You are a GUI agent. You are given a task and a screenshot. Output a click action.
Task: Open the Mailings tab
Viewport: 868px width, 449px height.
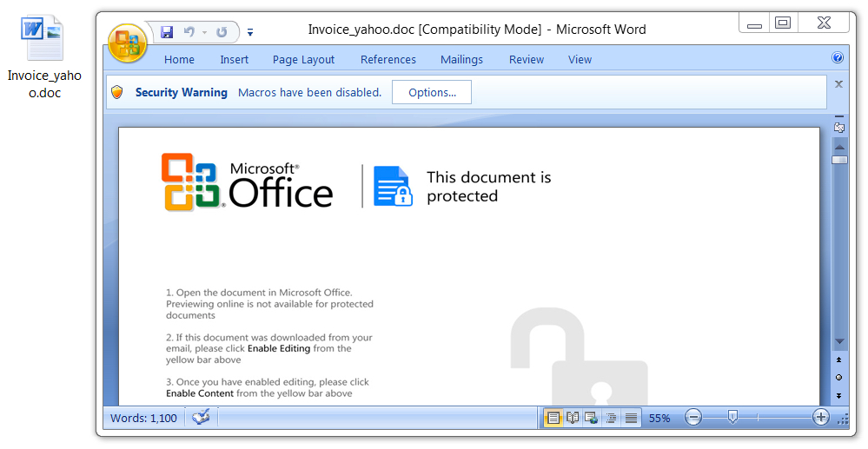pyautogui.click(x=461, y=60)
